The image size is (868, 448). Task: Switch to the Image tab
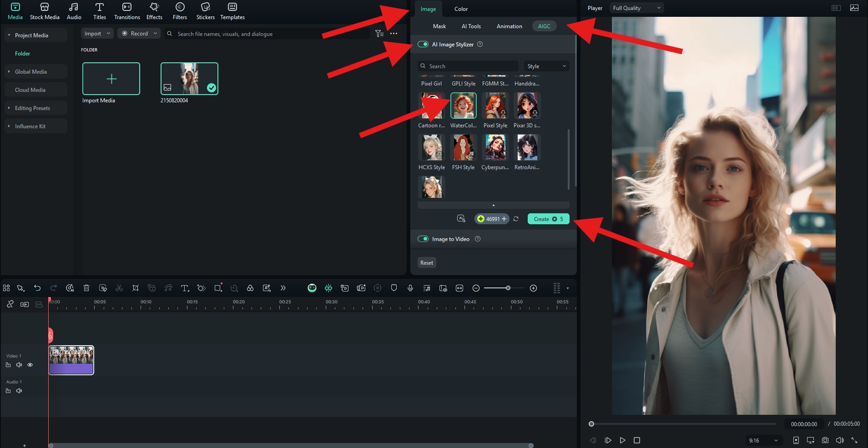pyautogui.click(x=428, y=9)
